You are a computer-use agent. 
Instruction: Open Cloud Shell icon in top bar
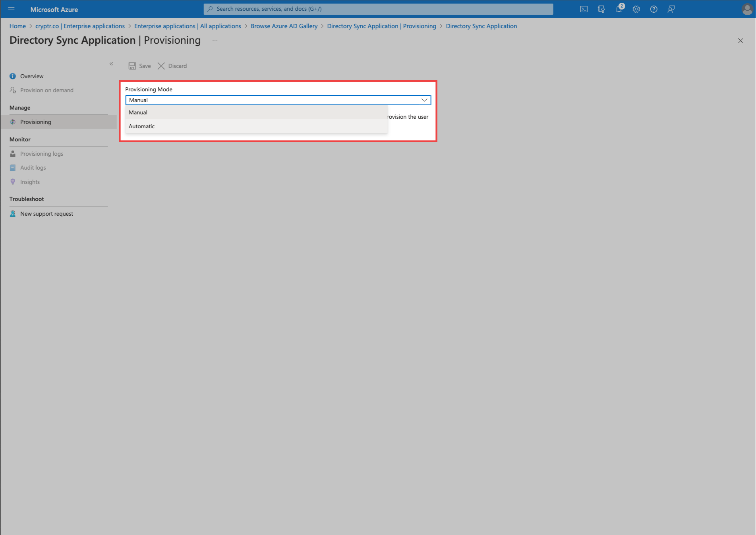(584, 9)
